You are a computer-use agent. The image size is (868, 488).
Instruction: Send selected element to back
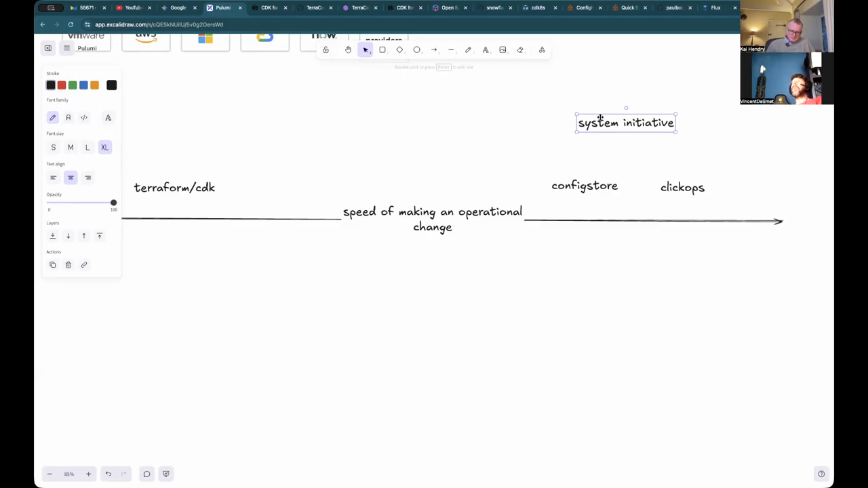click(52, 235)
